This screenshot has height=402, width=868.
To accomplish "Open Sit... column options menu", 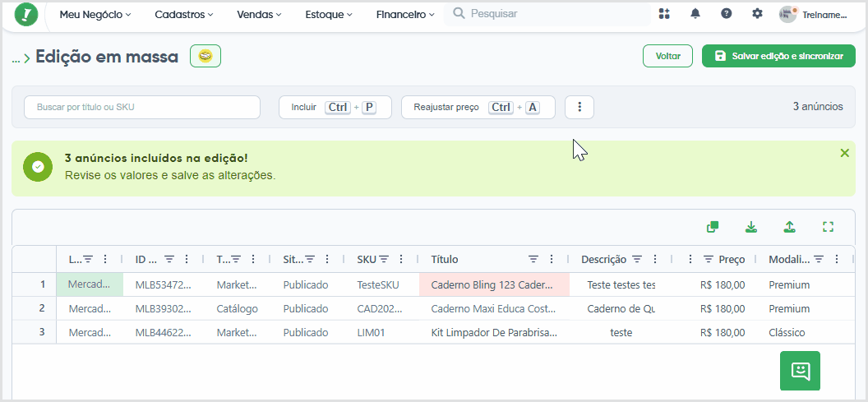I will click(x=327, y=259).
